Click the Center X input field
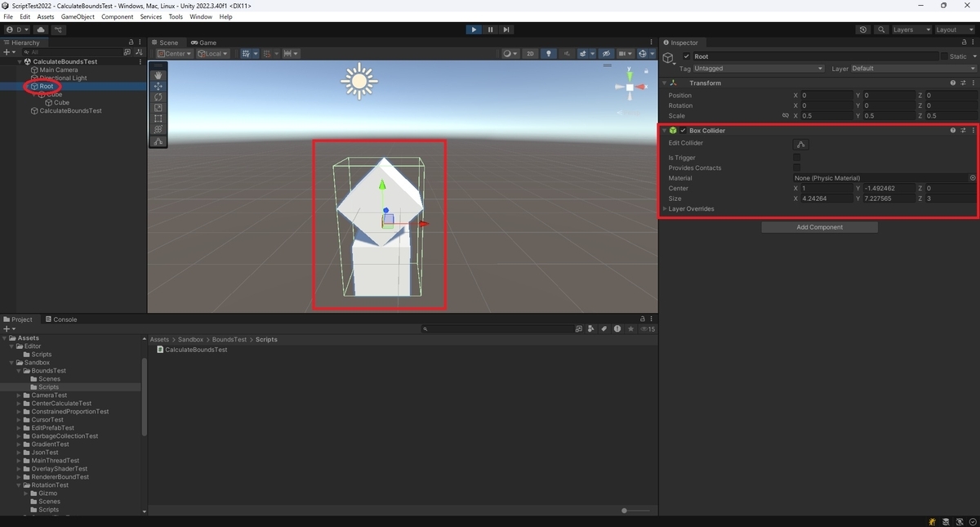 tap(826, 189)
